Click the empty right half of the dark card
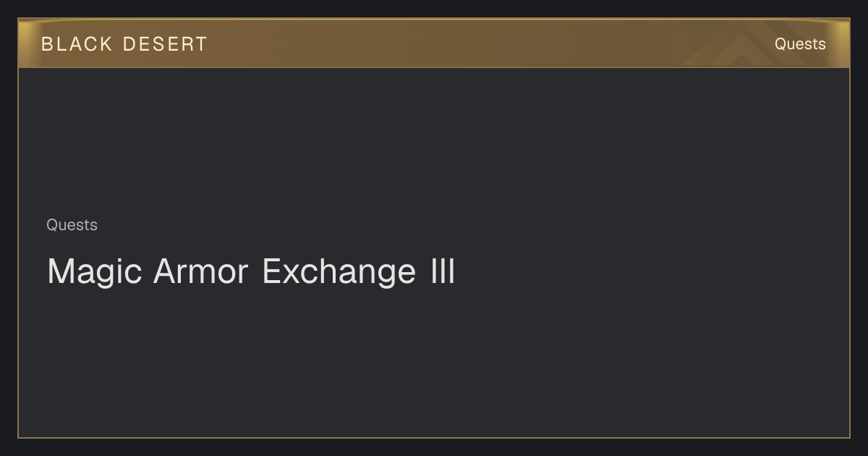The height and width of the screenshot is (456, 868). pyautogui.click(x=651, y=253)
